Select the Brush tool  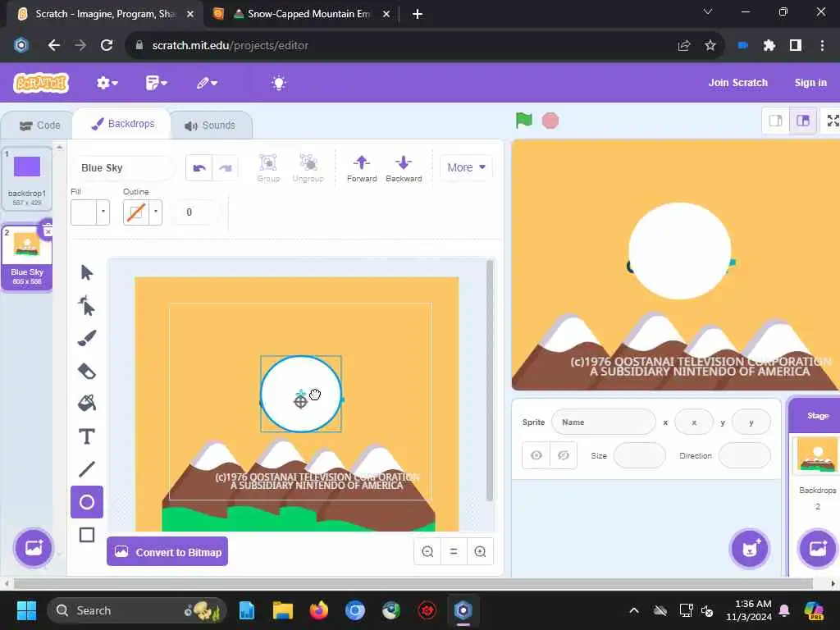pyautogui.click(x=86, y=338)
